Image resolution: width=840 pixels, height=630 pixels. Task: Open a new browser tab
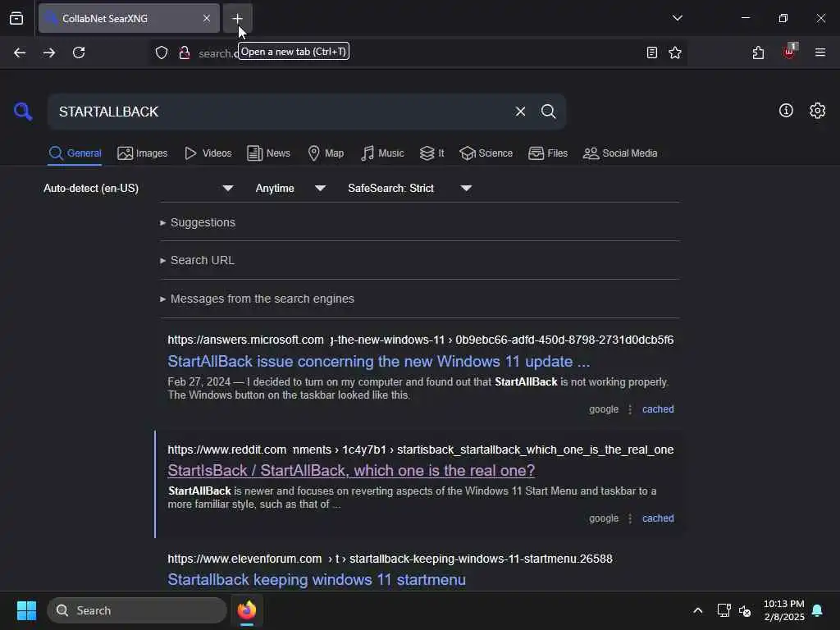click(237, 18)
